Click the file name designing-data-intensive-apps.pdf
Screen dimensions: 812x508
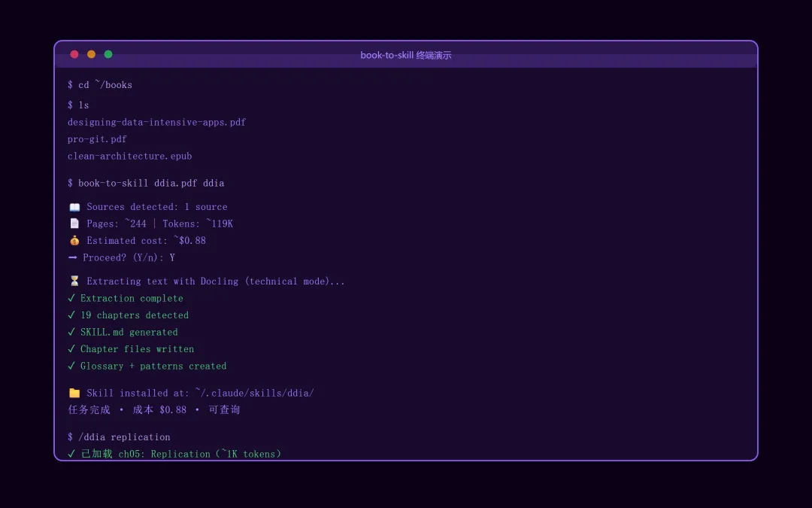click(x=157, y=123)
